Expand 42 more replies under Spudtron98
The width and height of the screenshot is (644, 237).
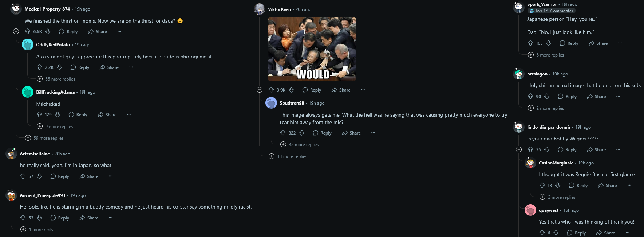tap(300, 145)
